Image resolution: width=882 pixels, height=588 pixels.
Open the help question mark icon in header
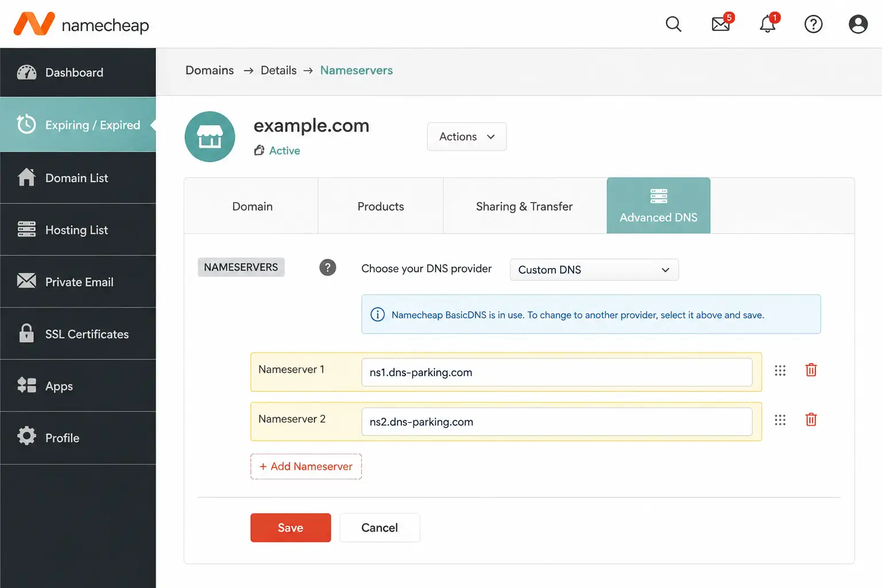tap(814, 24)
